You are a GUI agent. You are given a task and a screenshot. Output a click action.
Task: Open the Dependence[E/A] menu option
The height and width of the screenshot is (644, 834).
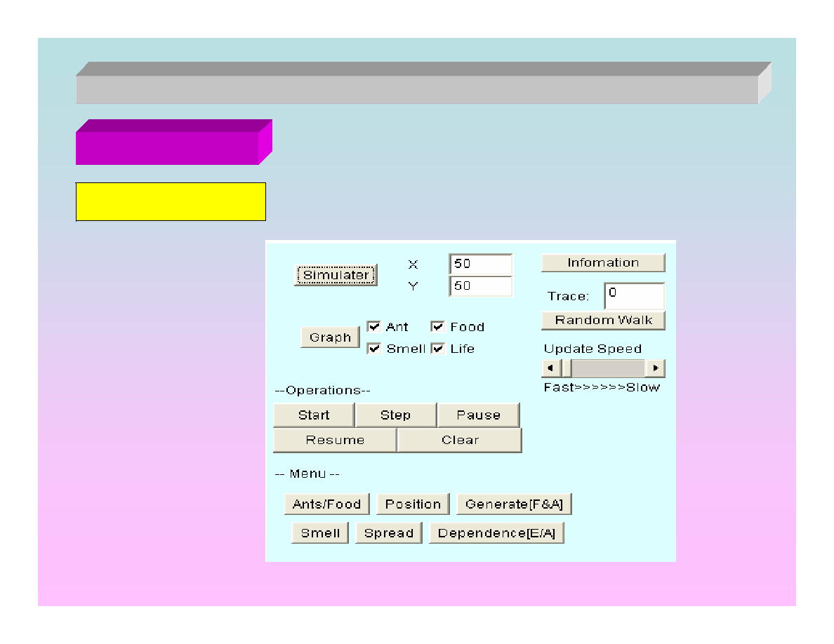(496, 534)
